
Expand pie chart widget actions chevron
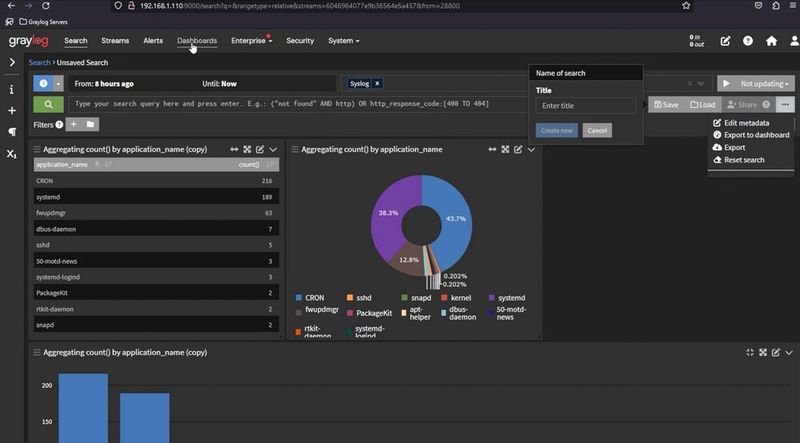coord(531,150)
